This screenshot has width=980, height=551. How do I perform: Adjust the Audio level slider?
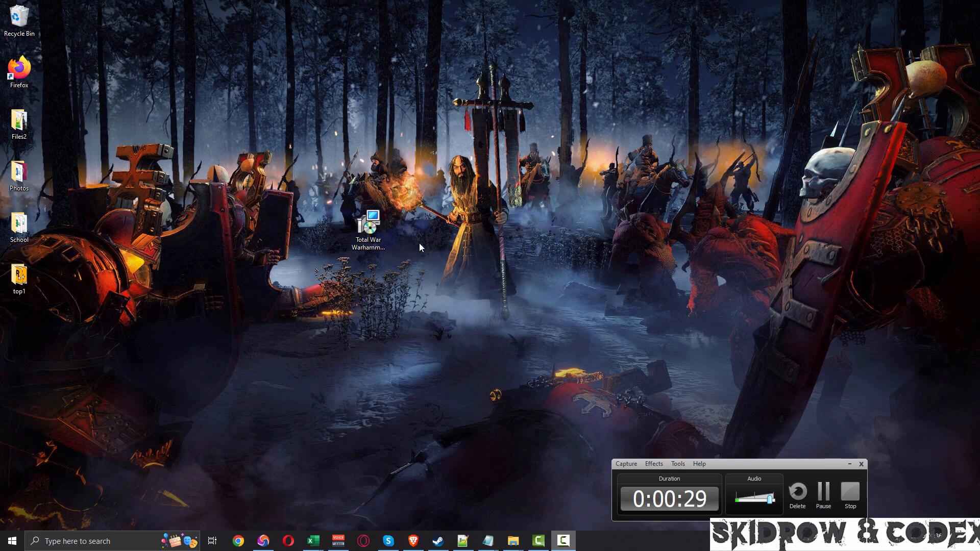(x=770, y=498)
